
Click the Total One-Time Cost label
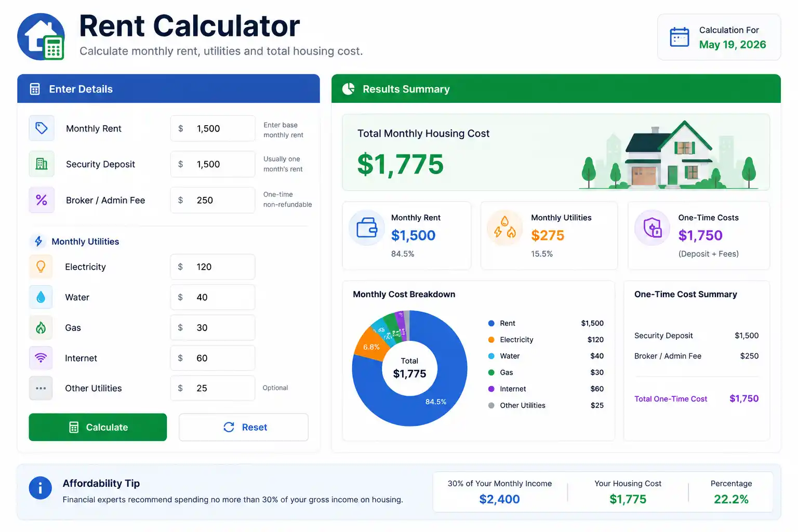point(671,399)
